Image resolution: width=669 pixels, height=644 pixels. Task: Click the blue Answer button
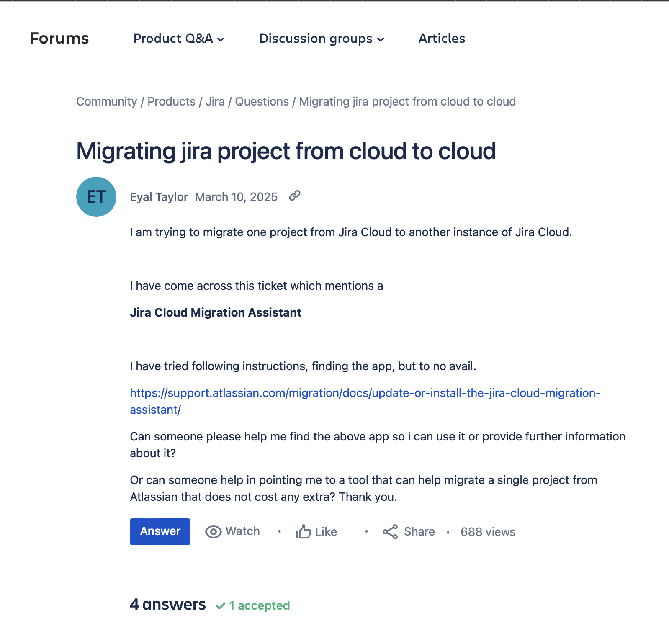pos(160,532)
